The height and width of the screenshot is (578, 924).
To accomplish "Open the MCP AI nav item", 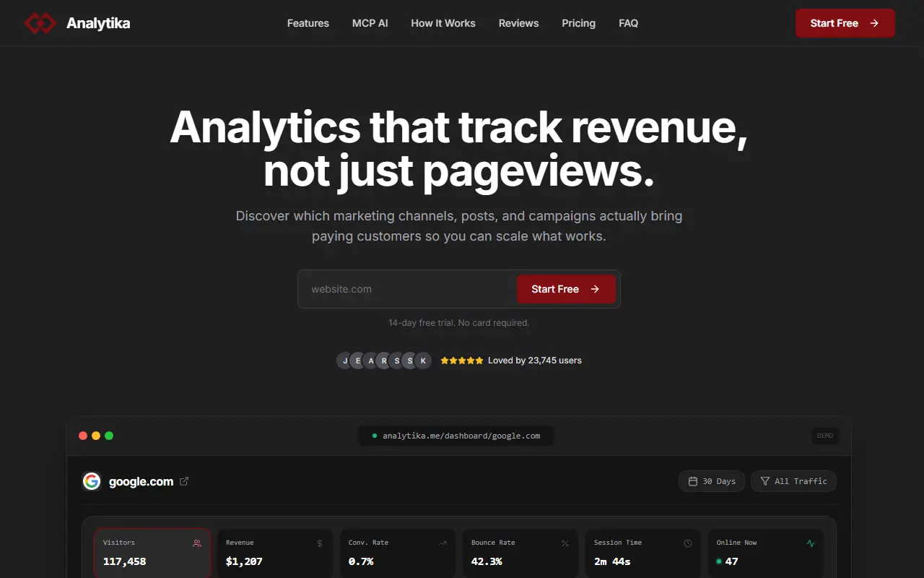I will coord(370,23).
